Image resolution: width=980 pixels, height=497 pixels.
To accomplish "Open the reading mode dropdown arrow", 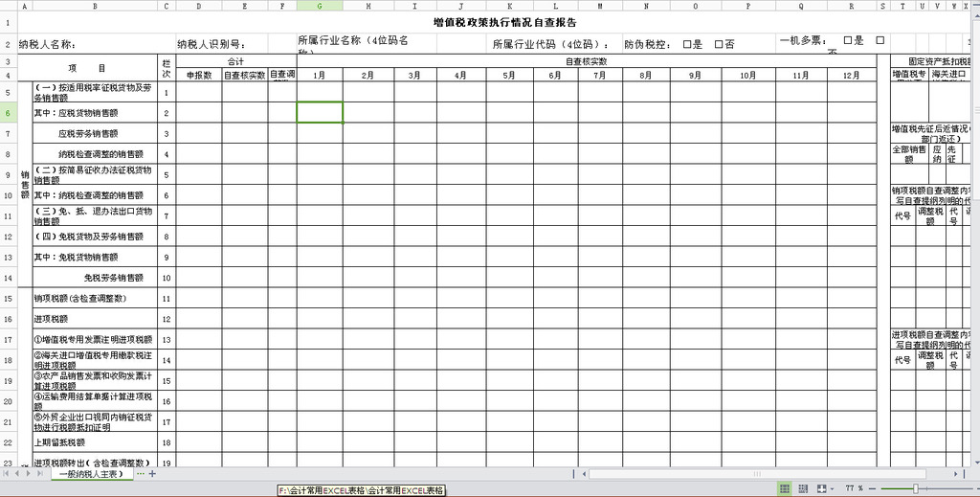I will tap(832, 489).
